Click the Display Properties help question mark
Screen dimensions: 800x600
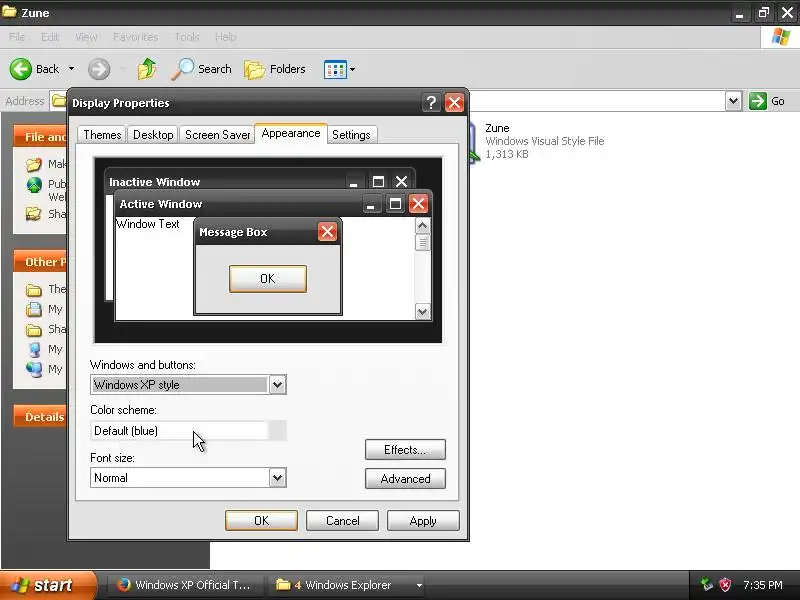pos(431,103)
